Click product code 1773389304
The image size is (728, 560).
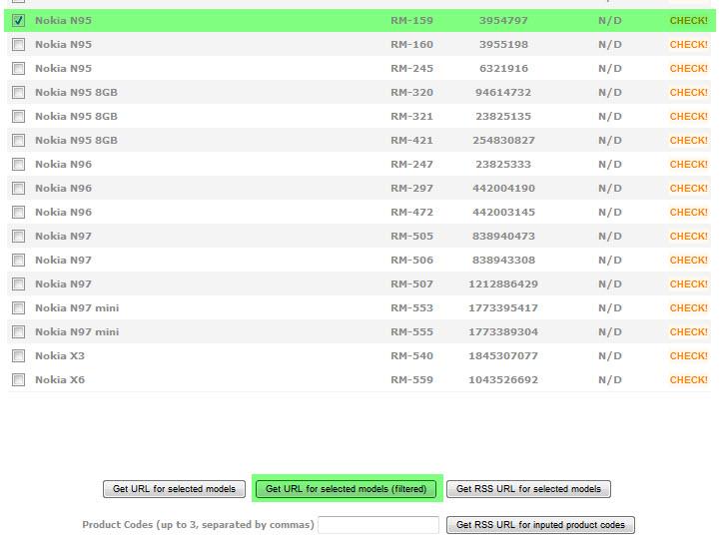(x=503, y=332)
